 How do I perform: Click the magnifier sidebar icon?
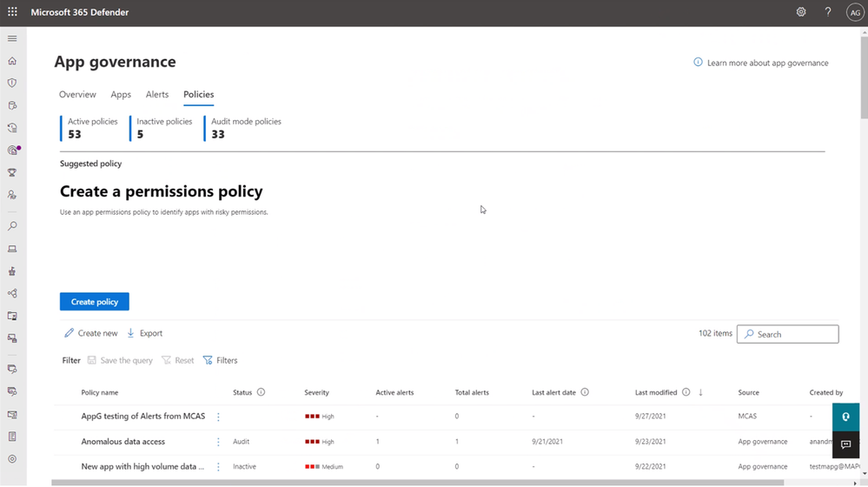pos(12,226)
